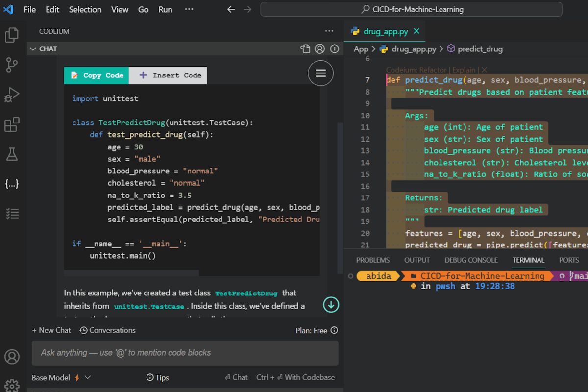Open the round hamburger menu in chat
The width and height of the screenshot is (588, 392).
pos(320,73)
